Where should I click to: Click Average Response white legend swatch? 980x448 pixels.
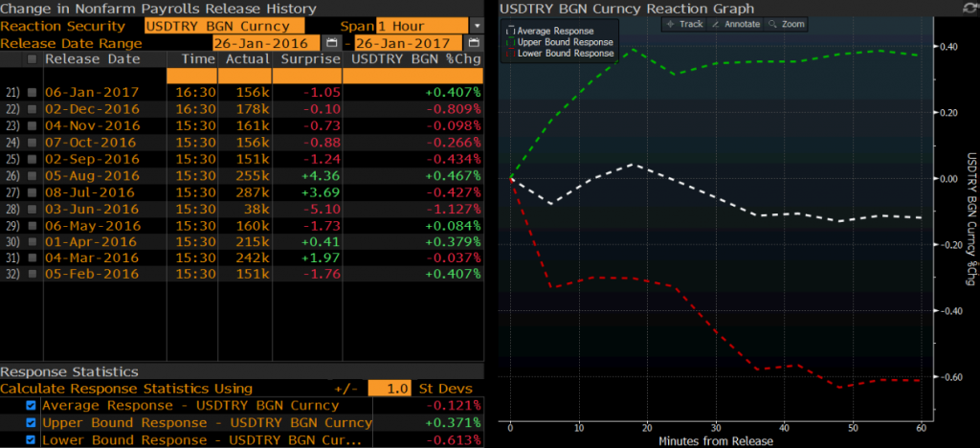tap(509, 32)
